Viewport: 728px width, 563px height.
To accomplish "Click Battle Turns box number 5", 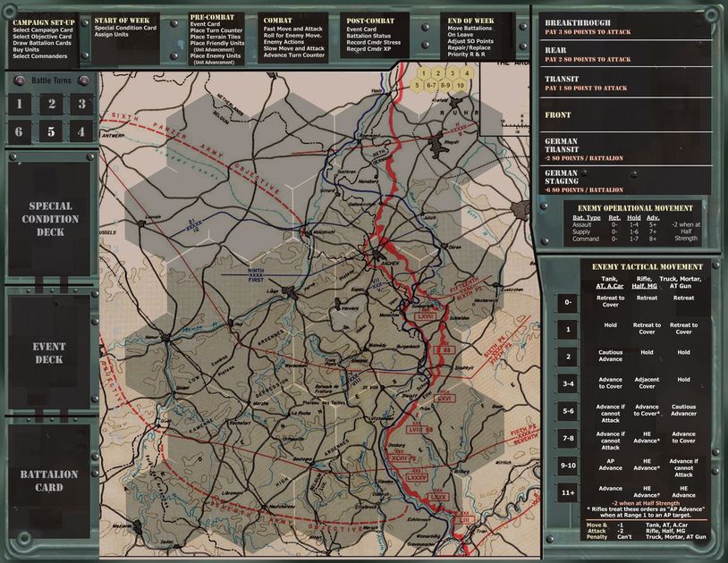I will tap(51, 132).
